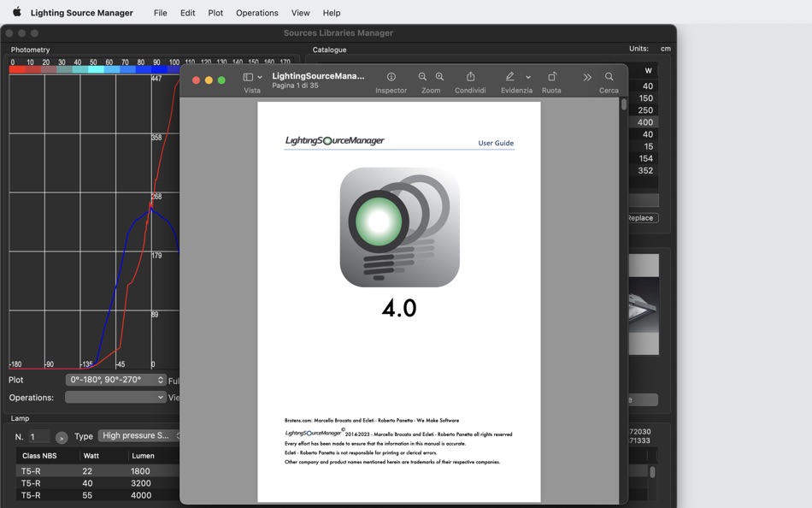Sort by the Class NBS column header

(x=39, y=456)
